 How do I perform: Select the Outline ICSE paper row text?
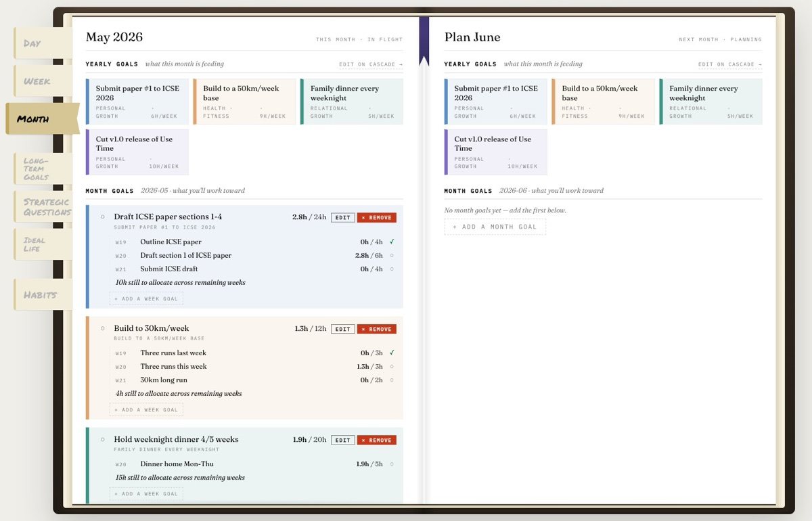click(x=171, y=242)
